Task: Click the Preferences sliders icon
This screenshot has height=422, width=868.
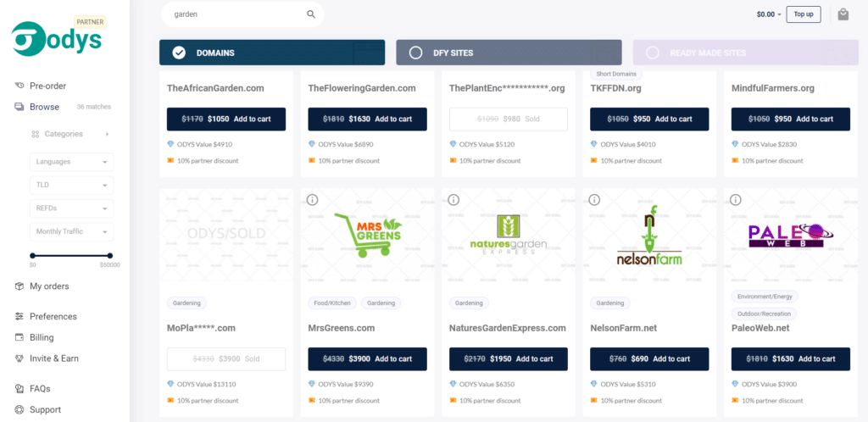Action: pyautogui.click(x=19, y=316)
